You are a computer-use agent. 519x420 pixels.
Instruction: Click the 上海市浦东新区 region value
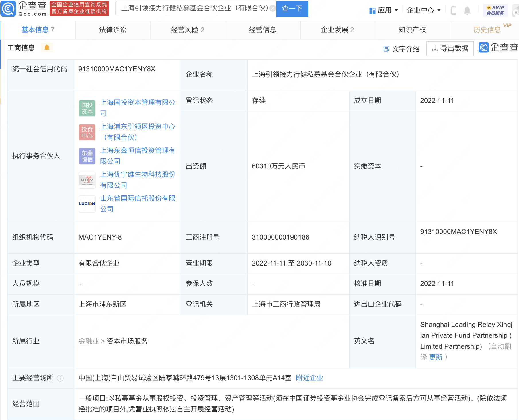[x=102, y=304]
